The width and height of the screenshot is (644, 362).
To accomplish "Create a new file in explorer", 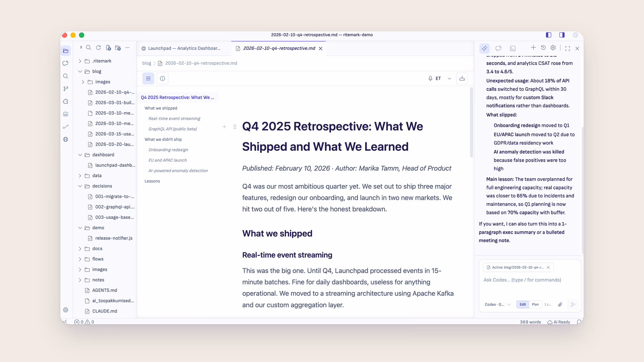I will 108,47.
